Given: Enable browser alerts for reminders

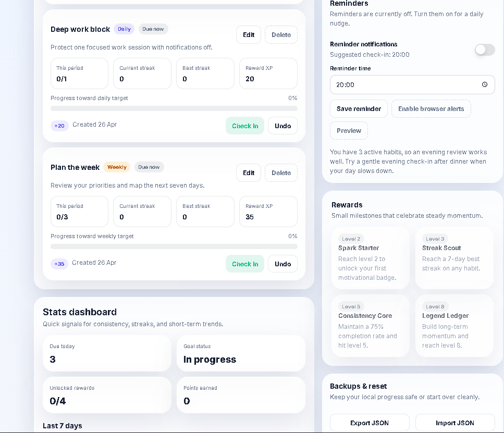Looking at the screenshot, I should [431, 109].
